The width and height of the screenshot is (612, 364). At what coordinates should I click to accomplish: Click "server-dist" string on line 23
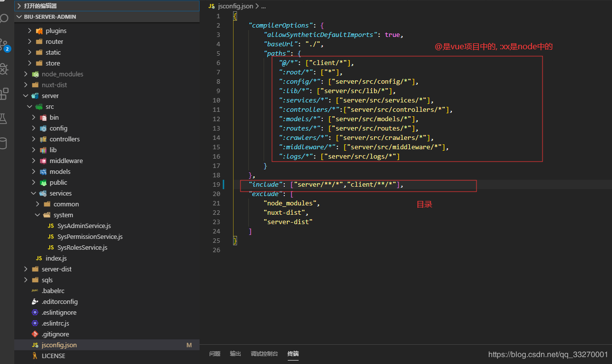click(x=288, y=222)
